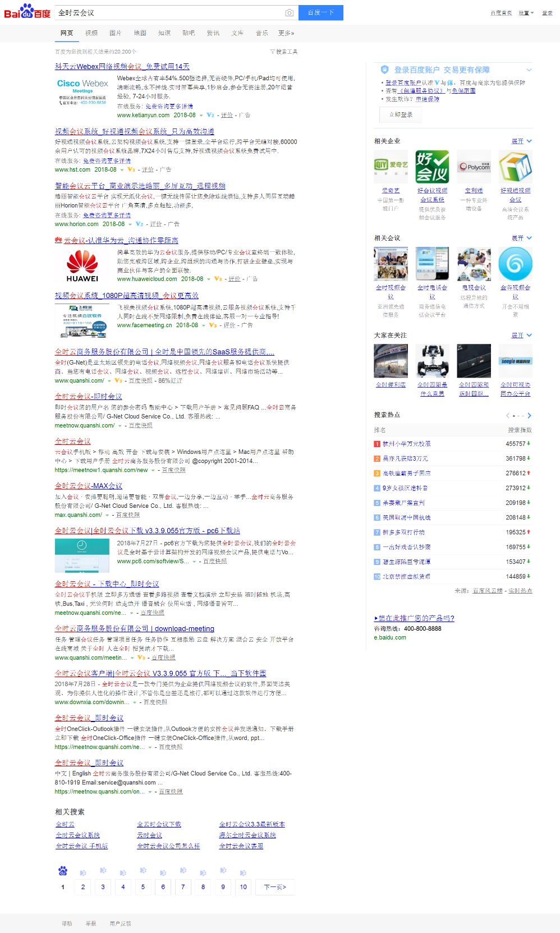Viewport: 560px width, 933px height.
Task: Open the 全时便利店 storefront thumbnail
Action: 391,361
